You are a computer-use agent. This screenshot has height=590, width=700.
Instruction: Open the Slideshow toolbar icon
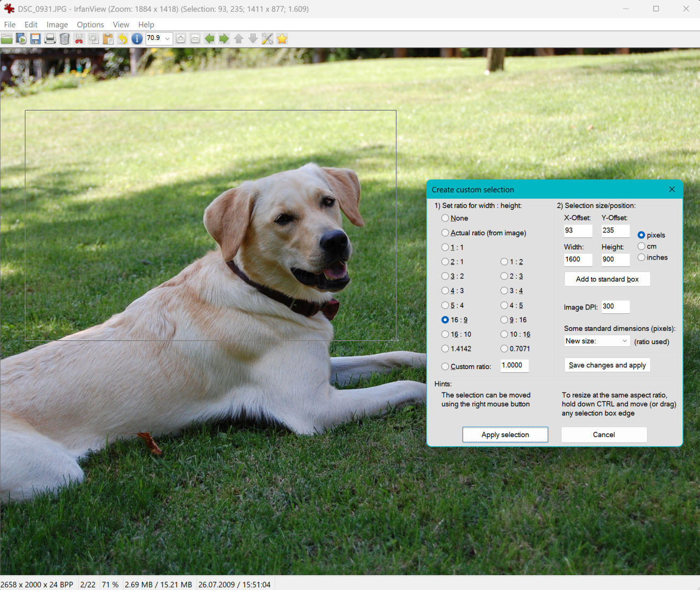(x=21, y=39)
